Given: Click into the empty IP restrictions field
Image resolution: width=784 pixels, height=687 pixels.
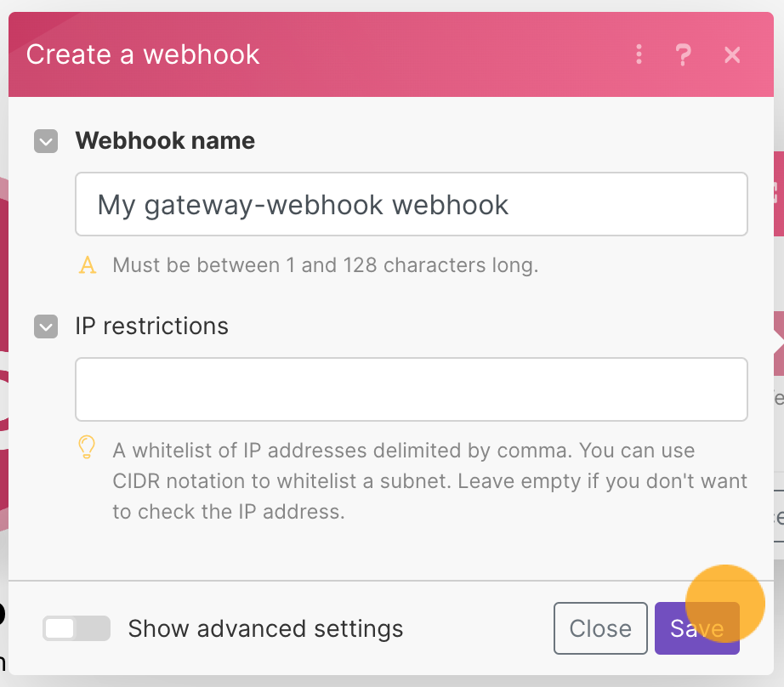Looking at the screenshot, I should pyautogui.click(x=411, y=389).
